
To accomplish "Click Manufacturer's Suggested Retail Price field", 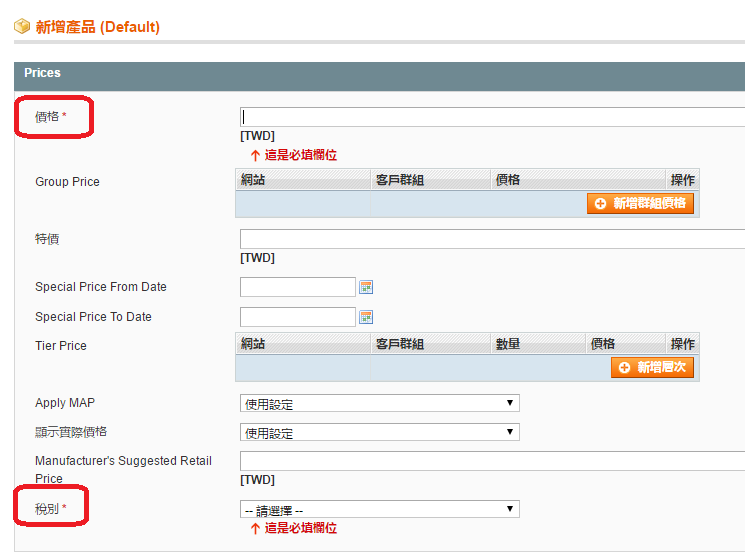I will coord(492,461).
